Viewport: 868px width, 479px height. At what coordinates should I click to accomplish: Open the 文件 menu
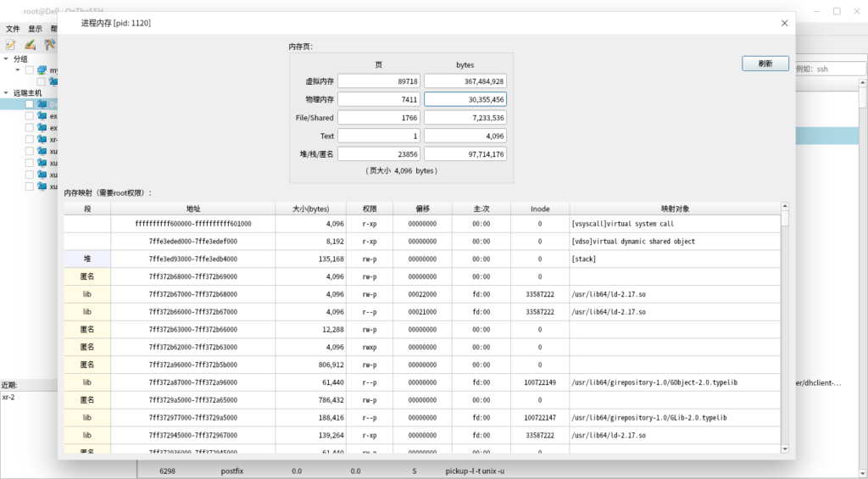pos(13,29)
